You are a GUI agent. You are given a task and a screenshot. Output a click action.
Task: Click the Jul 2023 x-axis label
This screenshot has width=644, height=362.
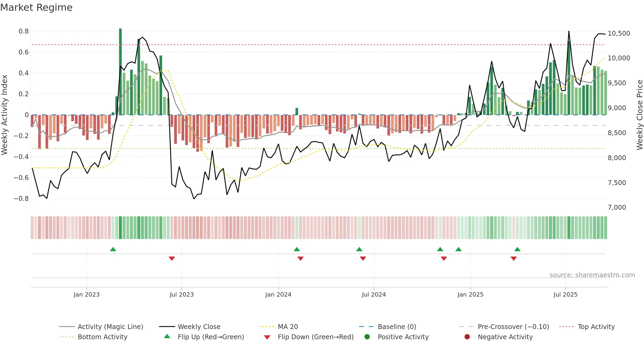(x=182, y=294)
